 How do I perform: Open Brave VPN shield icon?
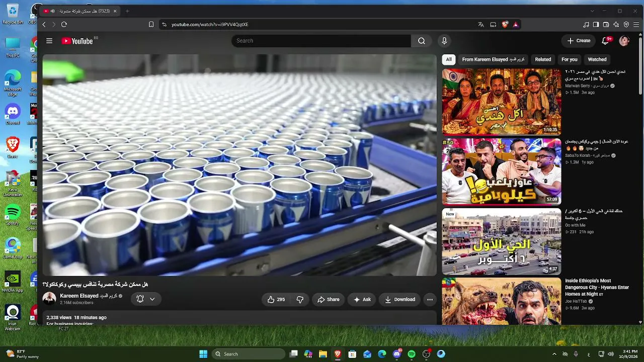point(626,24)
